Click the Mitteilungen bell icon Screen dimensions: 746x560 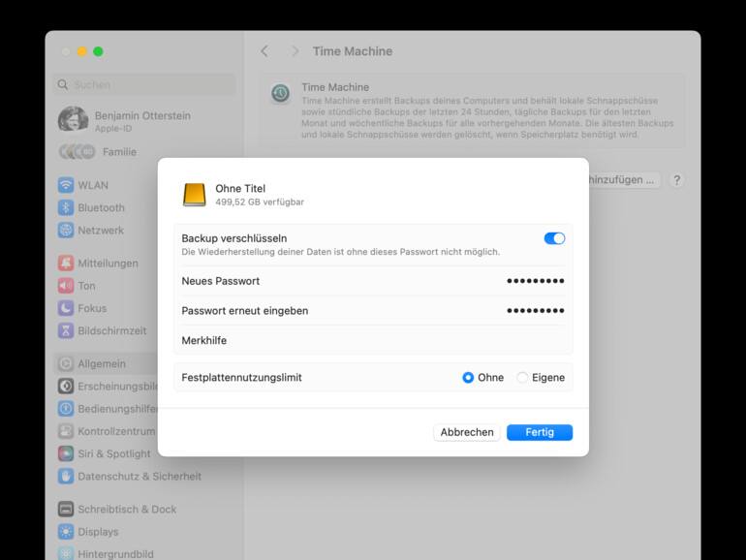coord(66,263)
